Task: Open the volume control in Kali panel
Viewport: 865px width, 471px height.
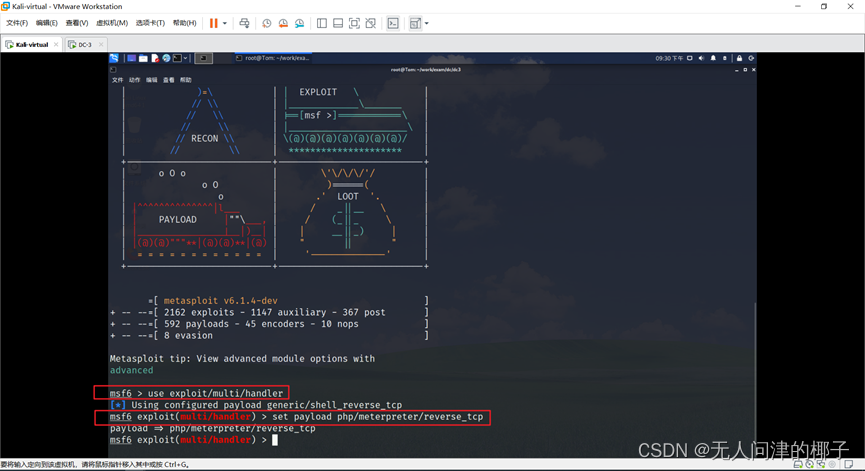Action: click(x=701, y=58)
